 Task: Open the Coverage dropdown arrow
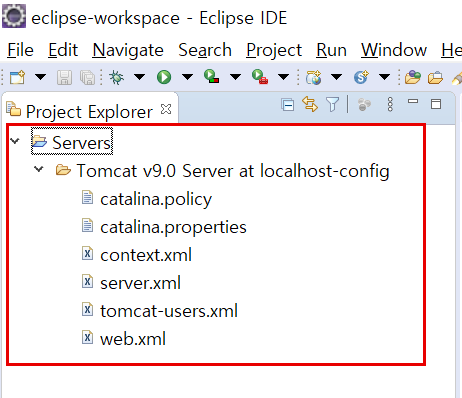tap(235, 77)
